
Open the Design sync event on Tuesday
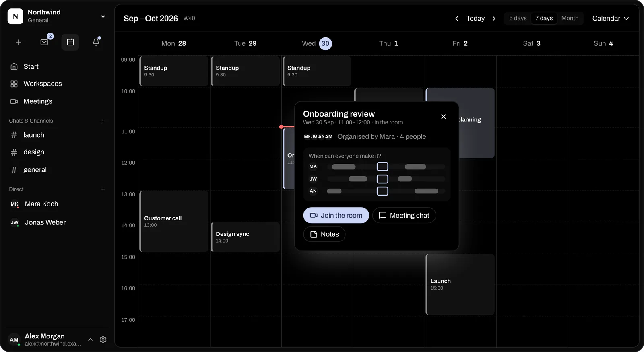(246, 237)
